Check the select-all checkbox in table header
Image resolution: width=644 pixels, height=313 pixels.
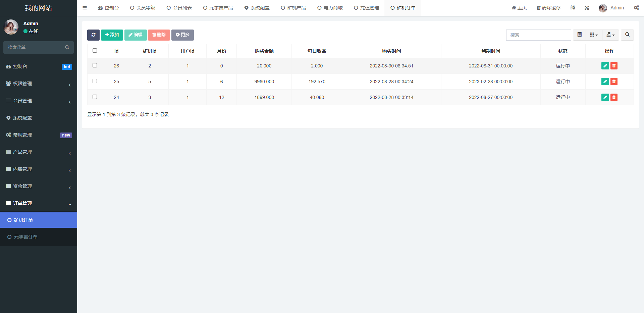pyautogui.click(x=95, y=50)
